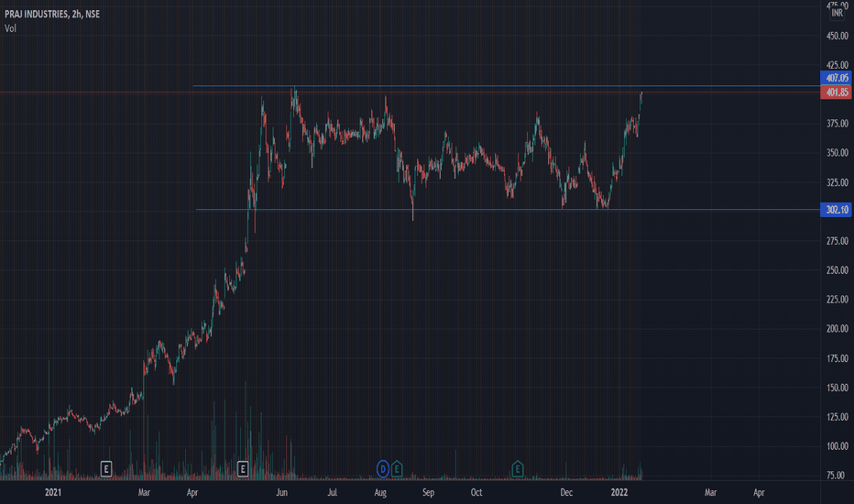
Task: Click the 225.00 price axis value
Action: 838,299
